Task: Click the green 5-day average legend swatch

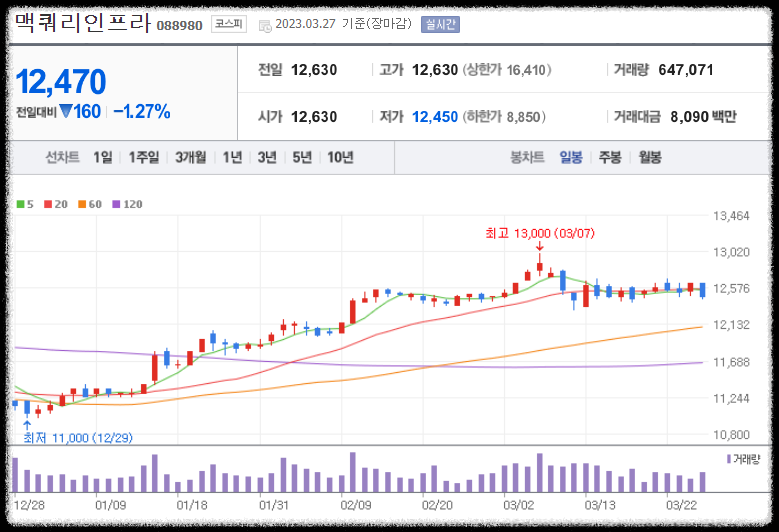Action: pos(20,204)
